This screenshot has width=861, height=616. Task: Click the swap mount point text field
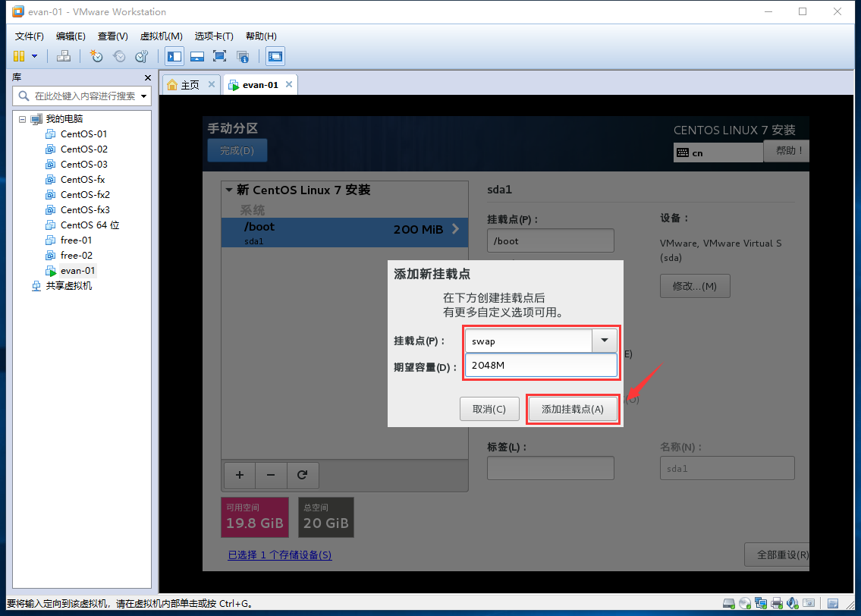528,341
